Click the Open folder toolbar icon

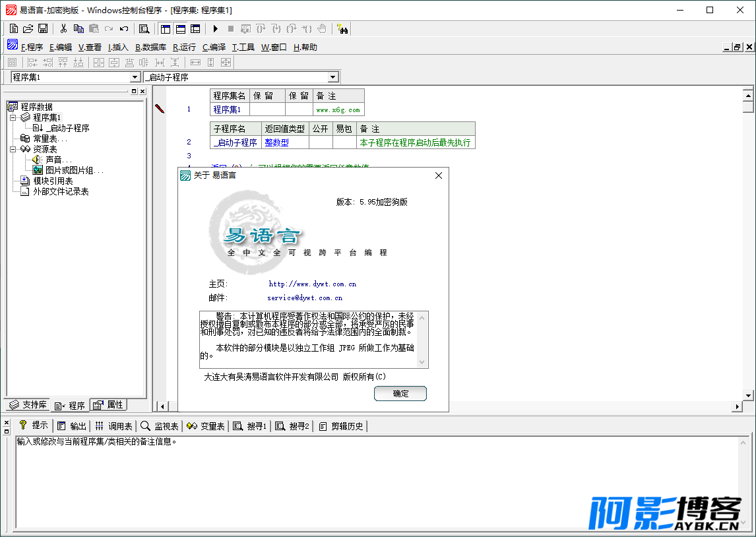point(28,29)
